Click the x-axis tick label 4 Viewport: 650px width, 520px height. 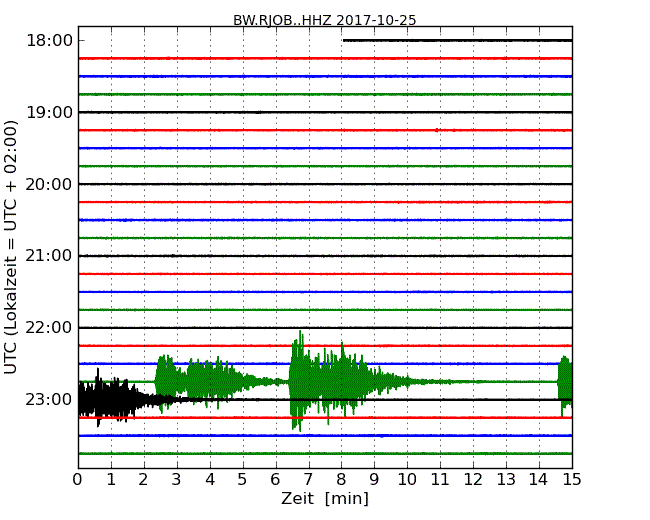(210, 480)
